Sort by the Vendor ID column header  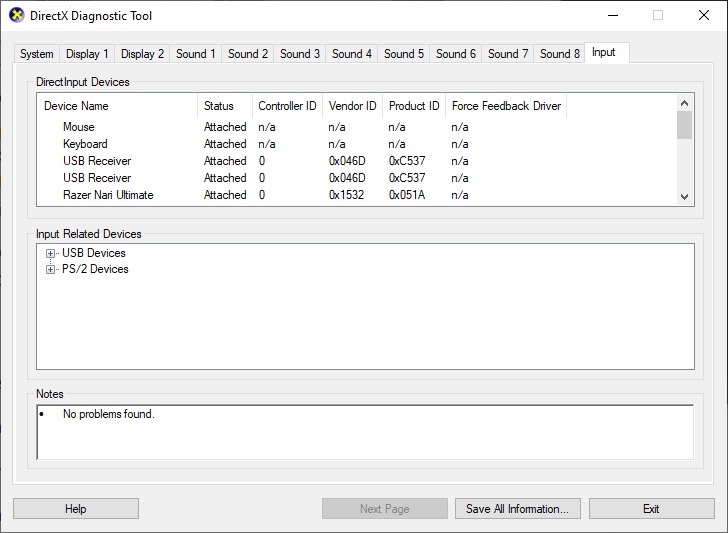352,106
